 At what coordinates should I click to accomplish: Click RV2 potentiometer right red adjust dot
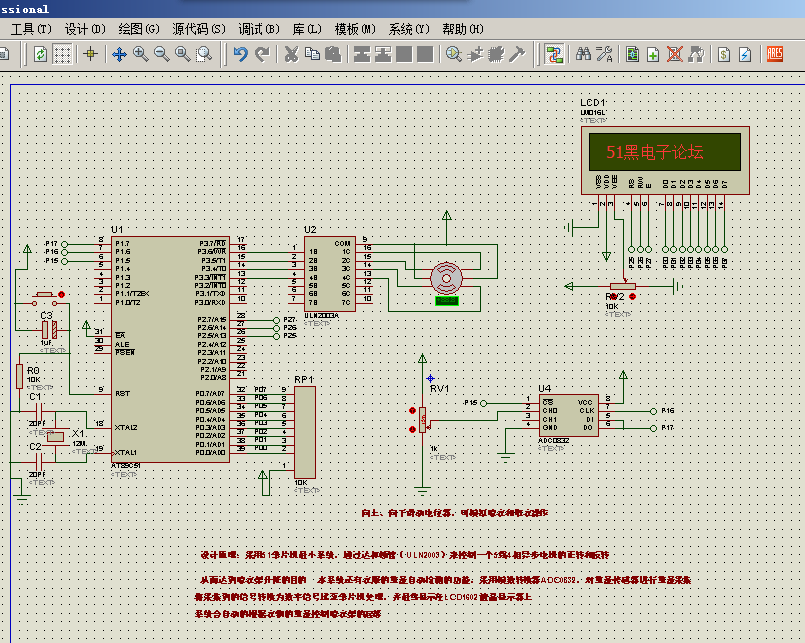point(632,296)
